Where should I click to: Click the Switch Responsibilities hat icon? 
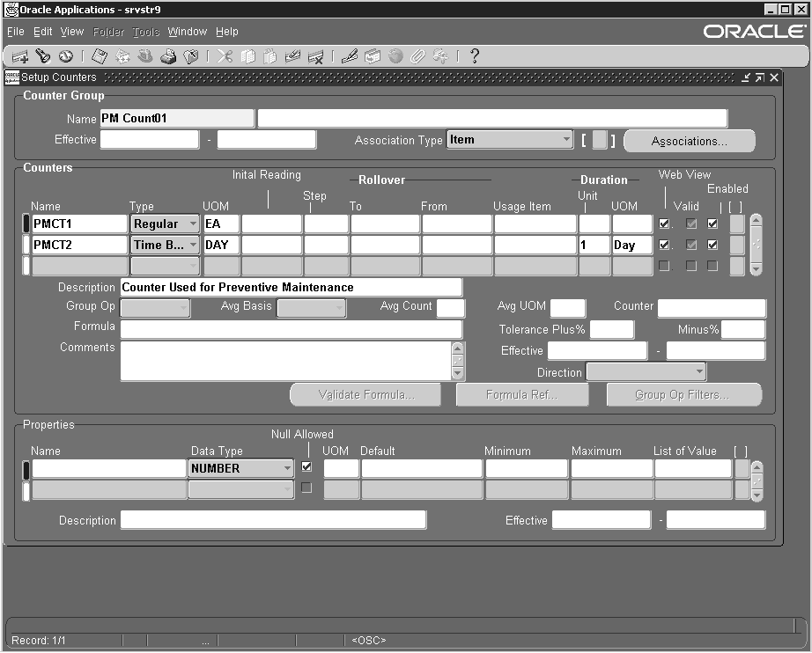[x=145, y=55]
